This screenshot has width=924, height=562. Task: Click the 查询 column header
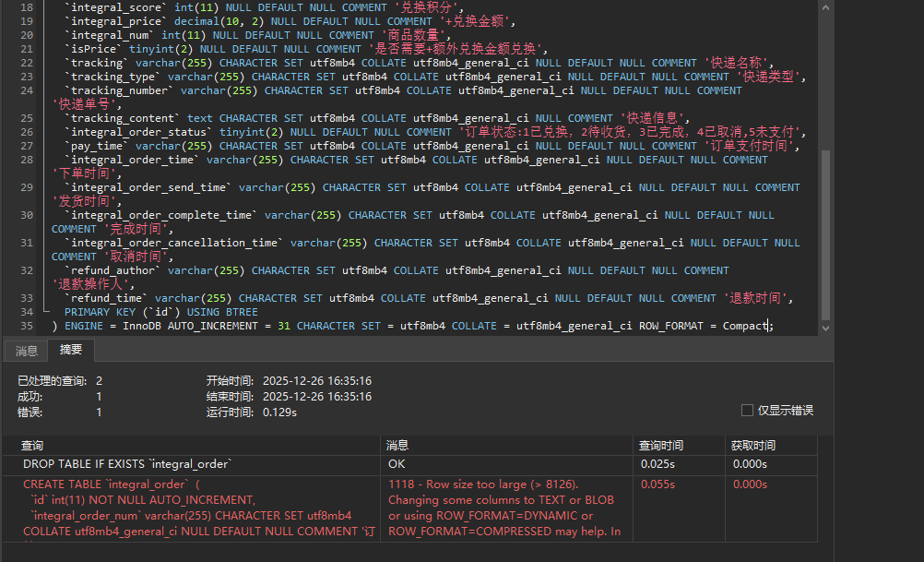point(33,446)
